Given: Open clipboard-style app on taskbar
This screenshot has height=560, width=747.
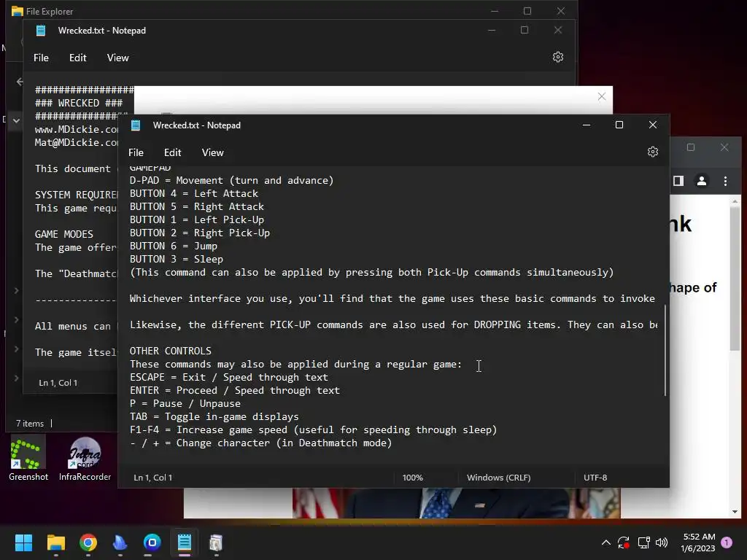Looking at the screenshot, I should tap(216, 542).
